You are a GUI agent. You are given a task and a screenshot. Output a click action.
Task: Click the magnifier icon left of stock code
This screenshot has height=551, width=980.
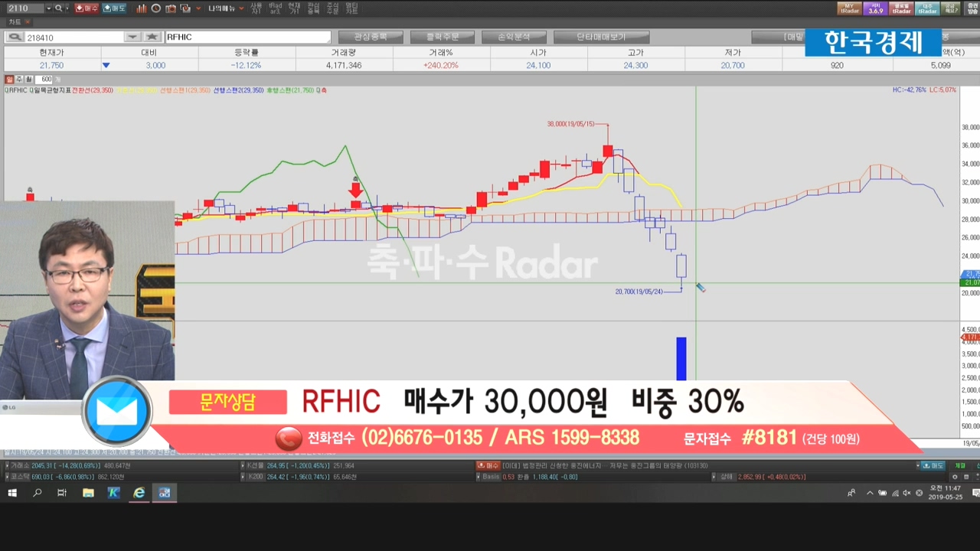pos(15,37)
